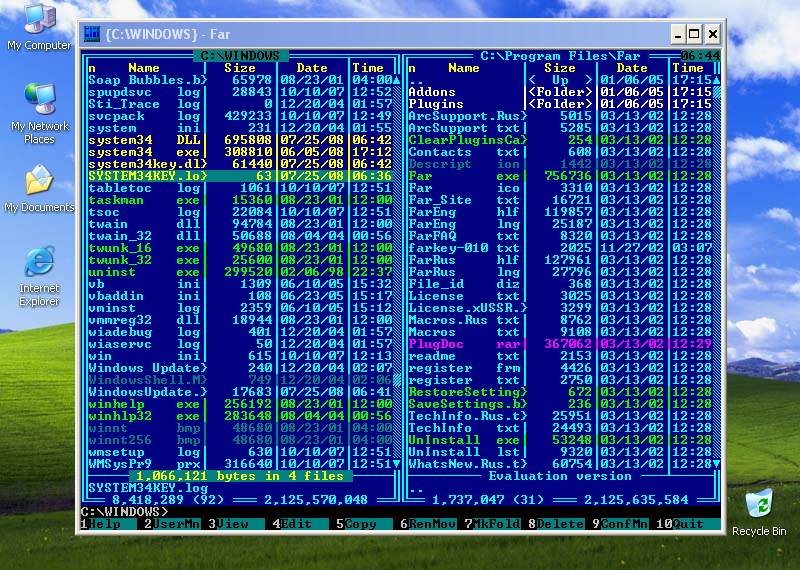Select the Contacts txt file
800x570 pixels.
560,152
